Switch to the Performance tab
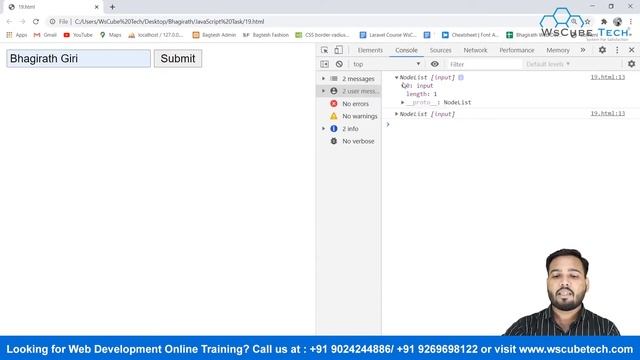 (517, 50)
